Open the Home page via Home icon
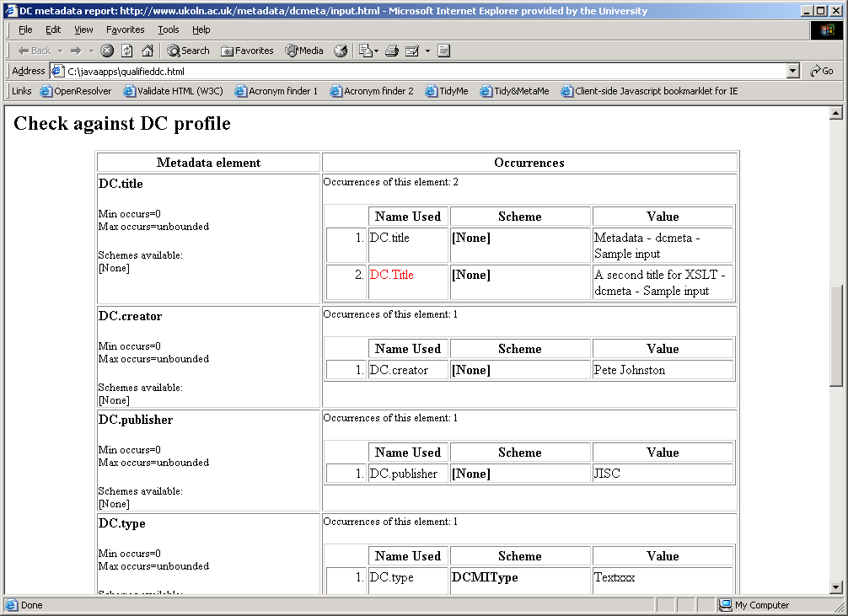Viewport: 848px width, 616px height. coord(148,50)
